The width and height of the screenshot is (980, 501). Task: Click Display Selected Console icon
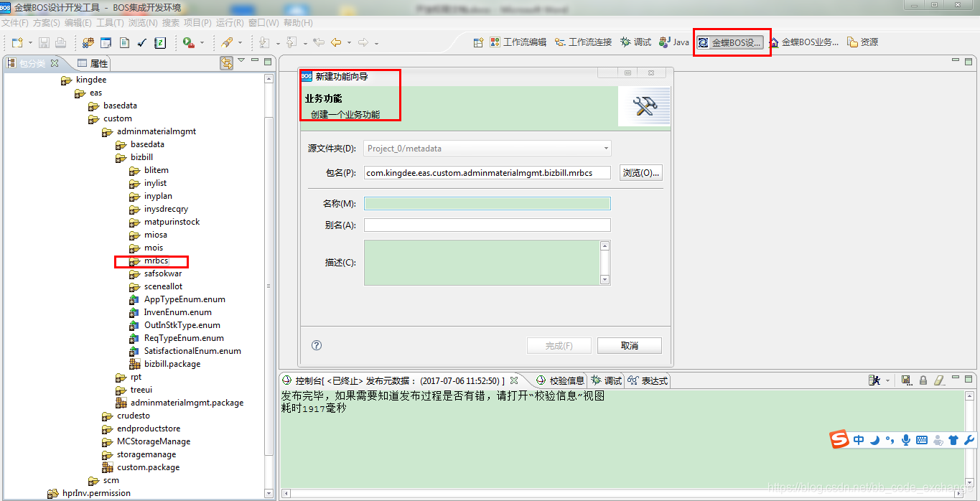tap(875, 380)
